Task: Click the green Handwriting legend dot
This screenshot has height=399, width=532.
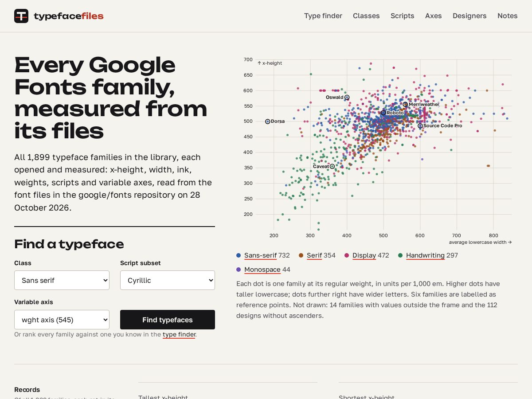Action: point(400,255)
